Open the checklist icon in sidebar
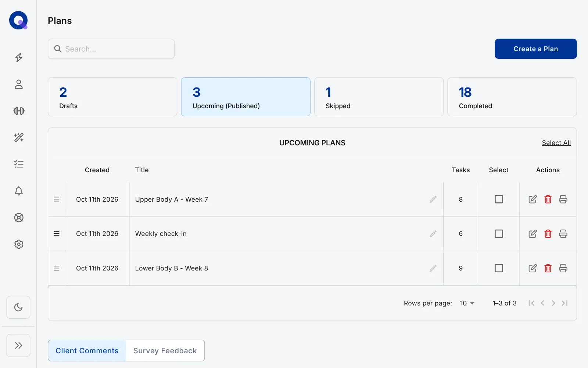This screenshot has width=588, height=368. pos(19,164)
